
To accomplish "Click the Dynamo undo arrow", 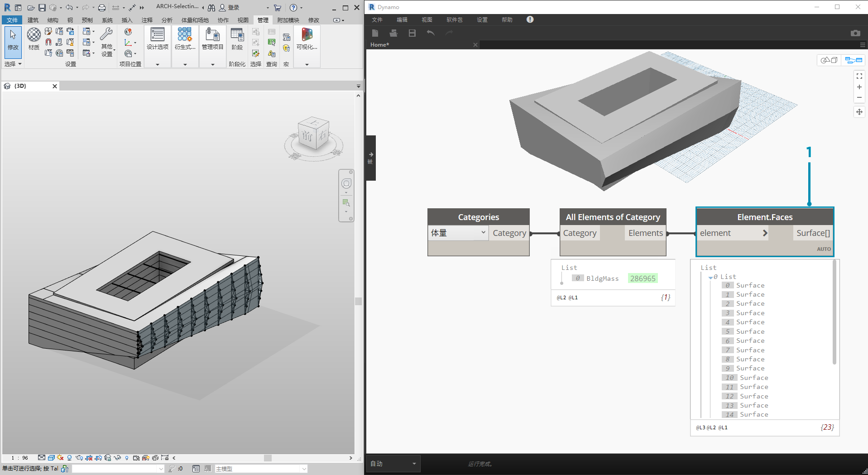I will point(431,33).
